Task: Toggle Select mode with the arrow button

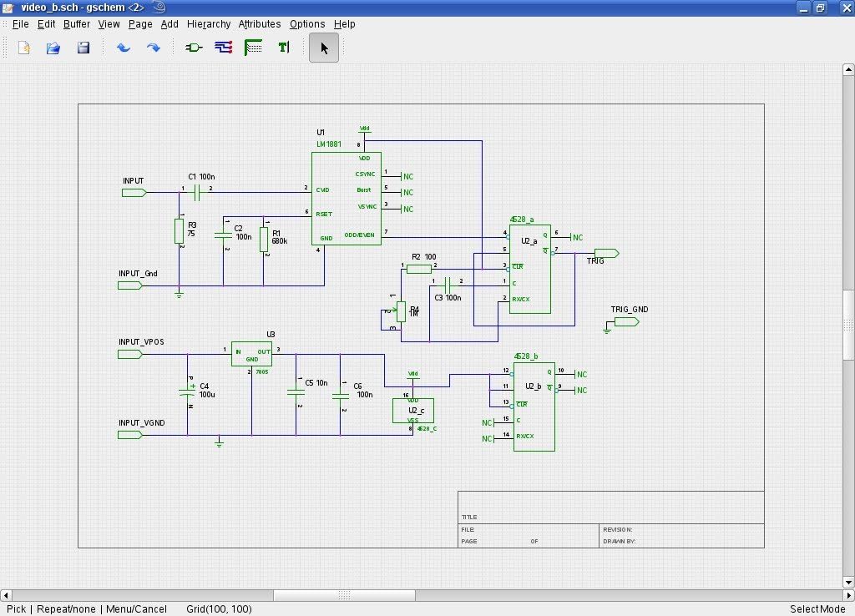Action: pyautogui.click(x=323, y=48)
